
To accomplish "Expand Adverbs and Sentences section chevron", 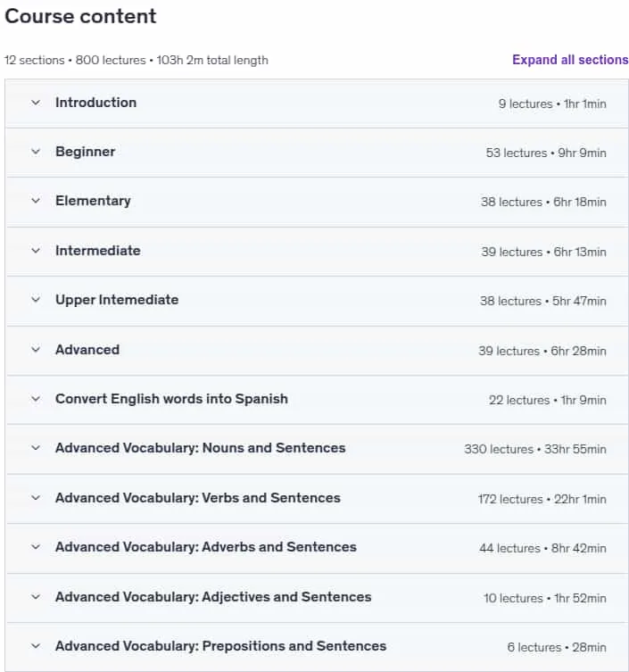I will pos(36,547).
